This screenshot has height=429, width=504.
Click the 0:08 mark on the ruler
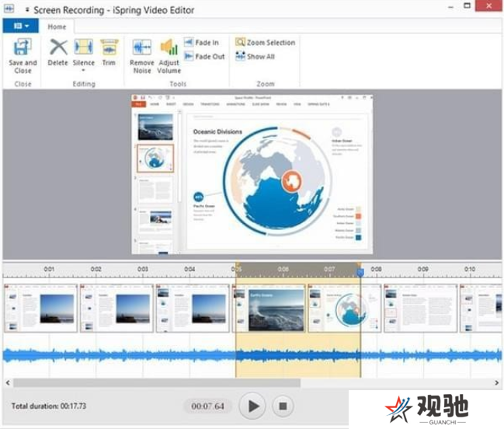(x=376, y=269)
